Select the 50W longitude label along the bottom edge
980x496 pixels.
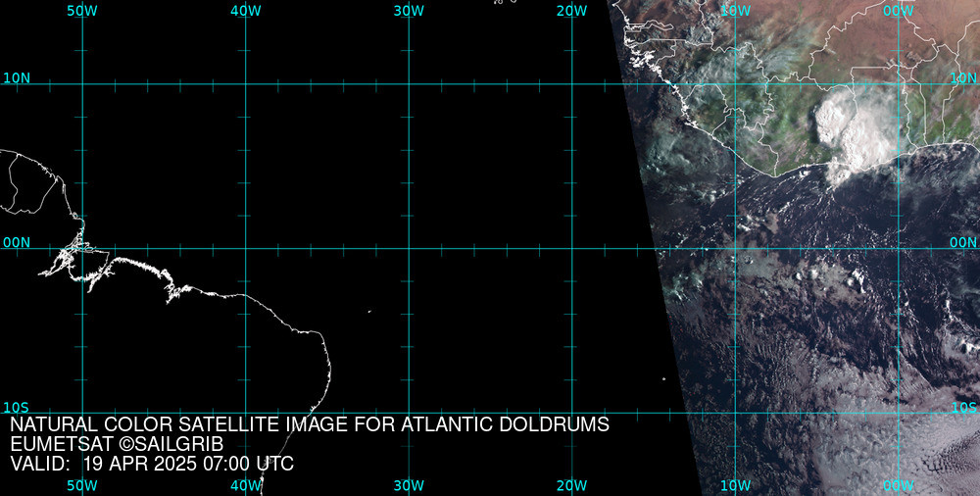coord(82,485)
